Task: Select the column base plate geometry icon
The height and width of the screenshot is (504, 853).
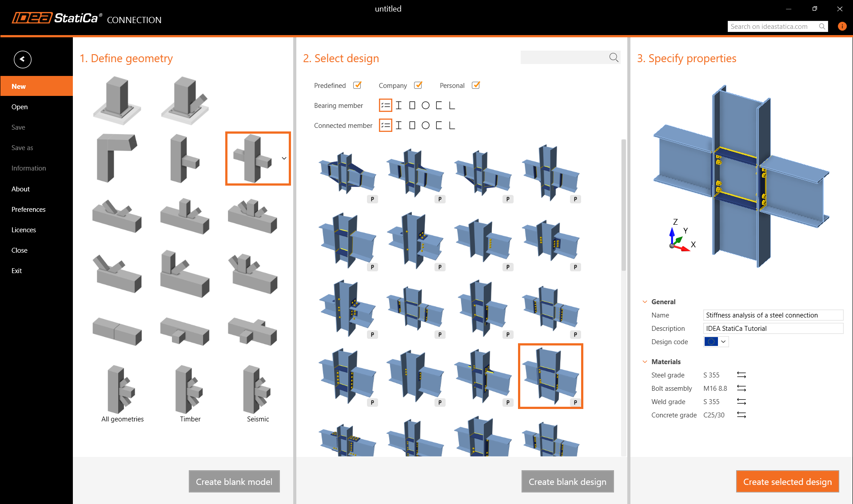Action: 117,100
